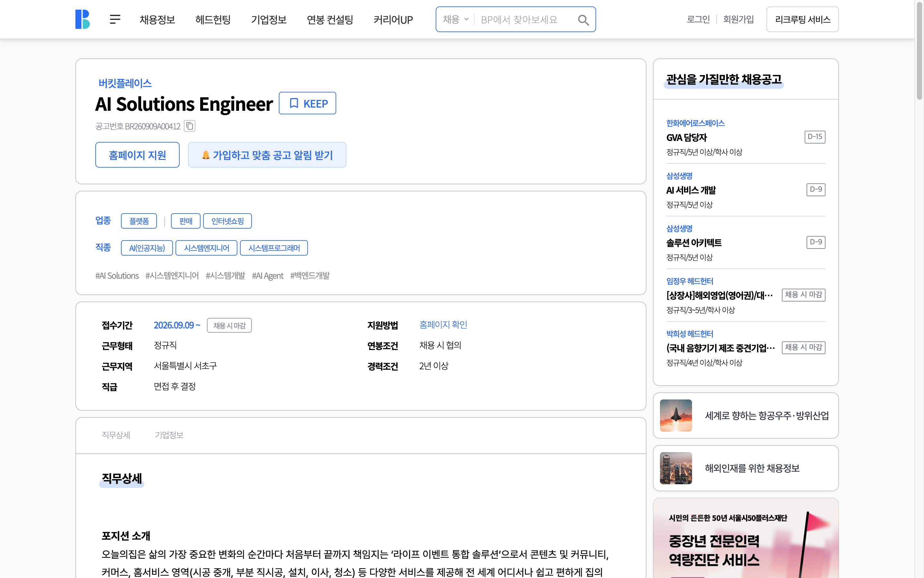Open the 채용 search category dropdown

pos(456,19)
